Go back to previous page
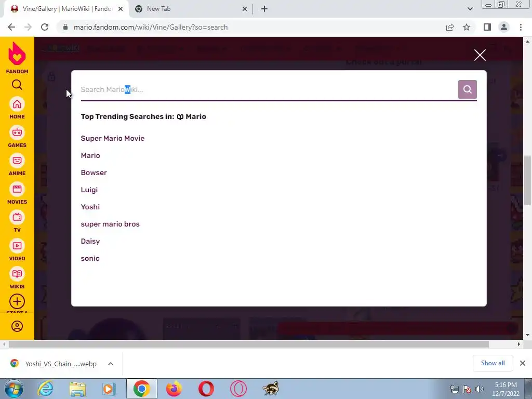The width and height of the screenshot is (532, 399). [11, 27]
